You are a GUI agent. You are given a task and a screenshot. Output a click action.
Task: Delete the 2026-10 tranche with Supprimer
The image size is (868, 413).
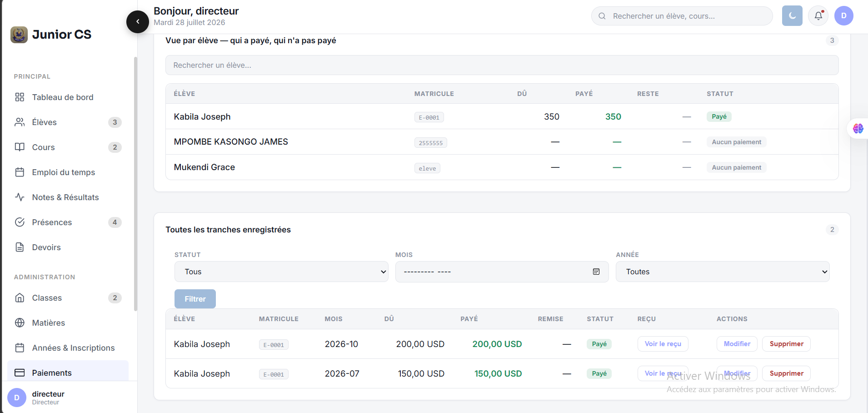pos(786,344)
